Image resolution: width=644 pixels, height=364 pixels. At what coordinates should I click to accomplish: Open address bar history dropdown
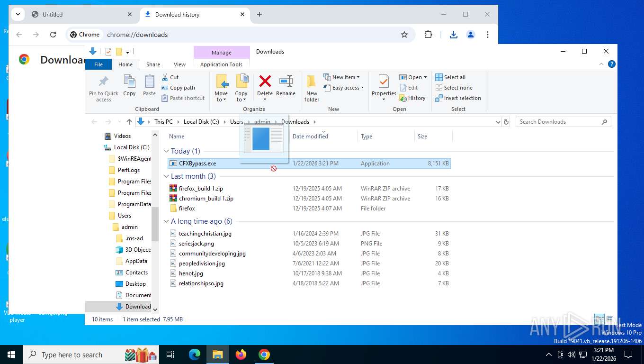[x=498, y=122]
